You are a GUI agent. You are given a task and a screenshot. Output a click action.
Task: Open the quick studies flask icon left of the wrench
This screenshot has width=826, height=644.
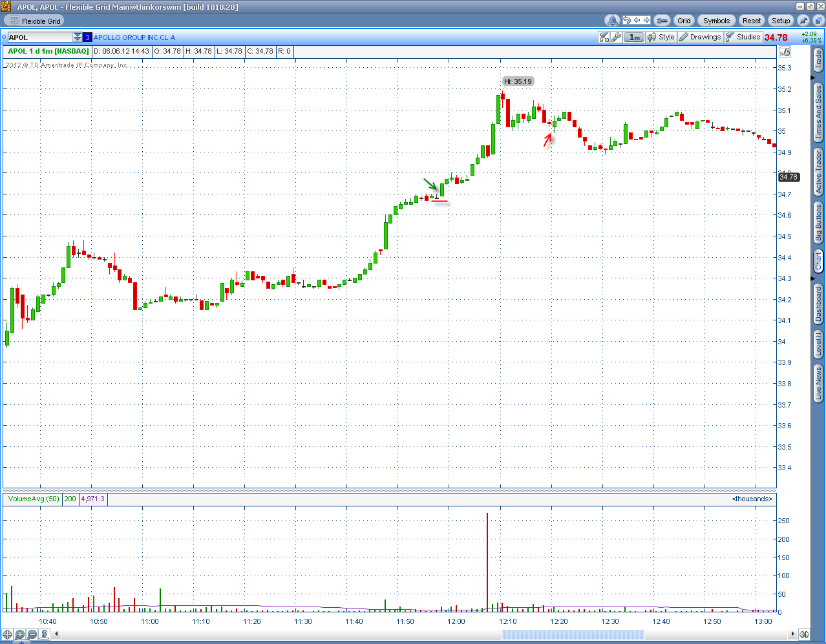pos(604,37)
